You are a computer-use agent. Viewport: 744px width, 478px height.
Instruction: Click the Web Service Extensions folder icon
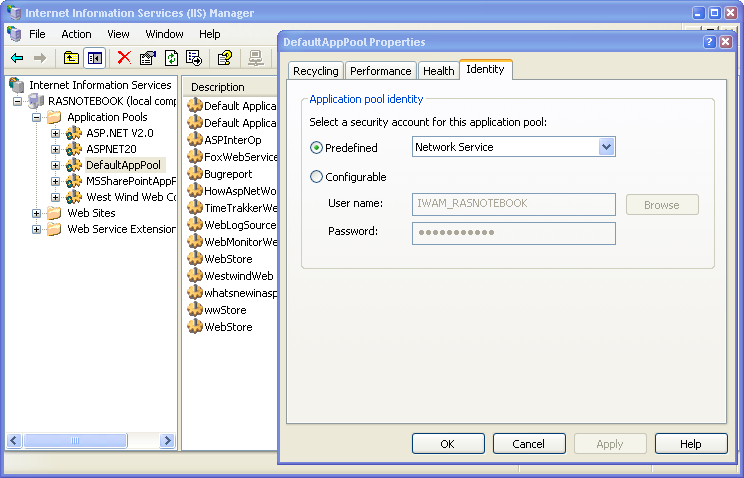pyautogui.click(x=54, y=229)
